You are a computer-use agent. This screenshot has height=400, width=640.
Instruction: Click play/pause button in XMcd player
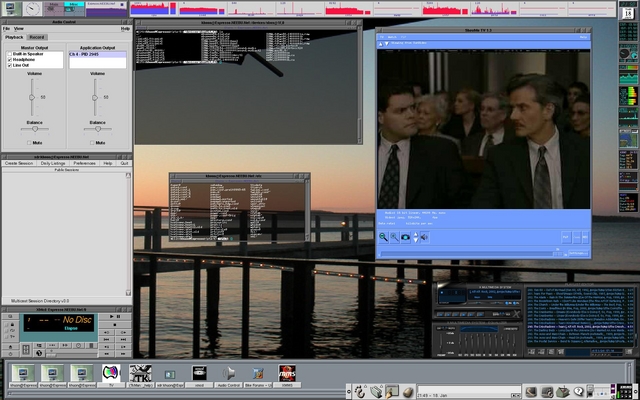(x=115, y=317)
